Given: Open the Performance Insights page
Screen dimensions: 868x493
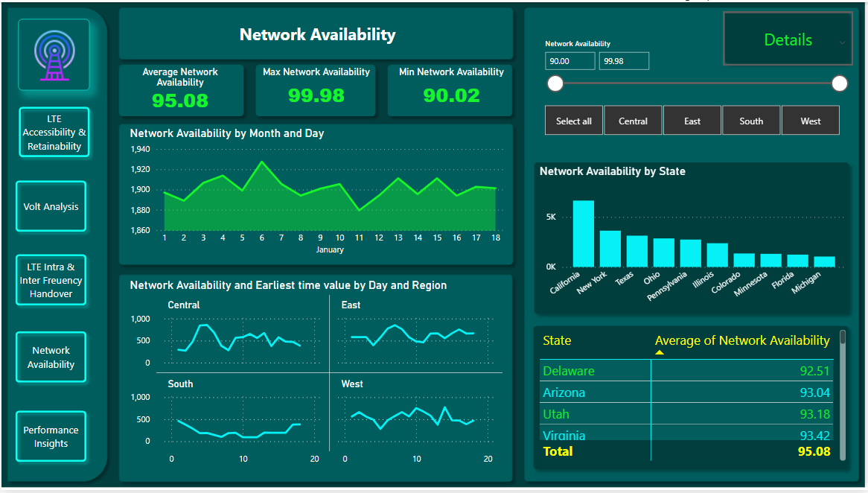Looking at the screenshot, I should pos(51,436).
